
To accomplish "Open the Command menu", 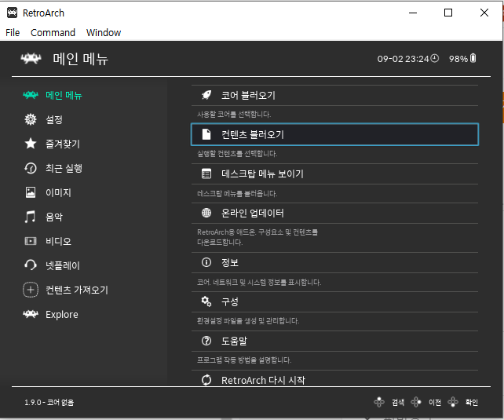I will [53, 32].
